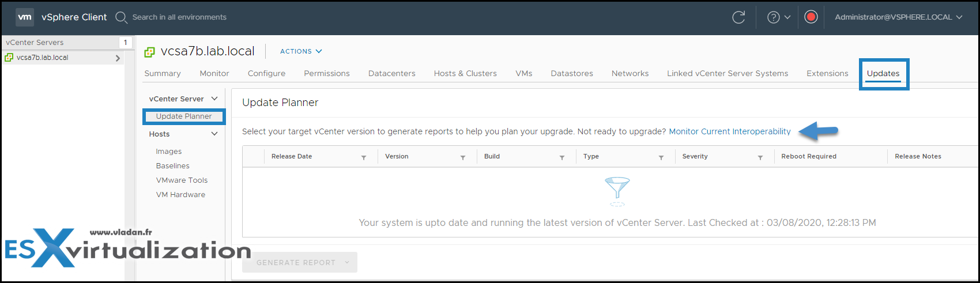Click the Reboot Required column header
Image resolution: width=980 pixels, height=283 pixels.
[x=809, y=156]
